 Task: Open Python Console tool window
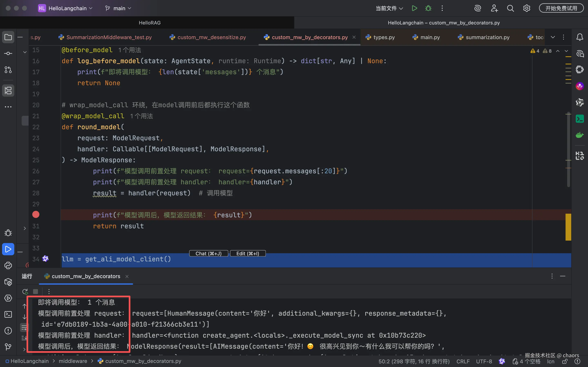tap(8, 265)
